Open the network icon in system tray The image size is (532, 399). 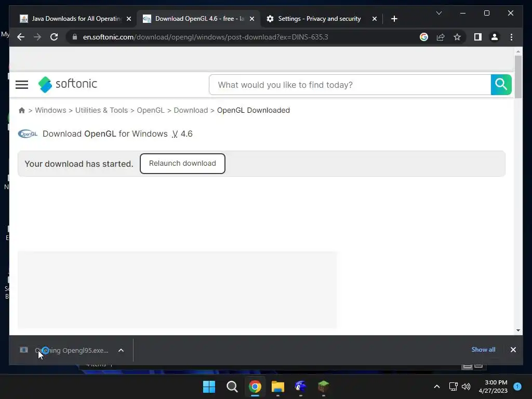tap(453, 387)
